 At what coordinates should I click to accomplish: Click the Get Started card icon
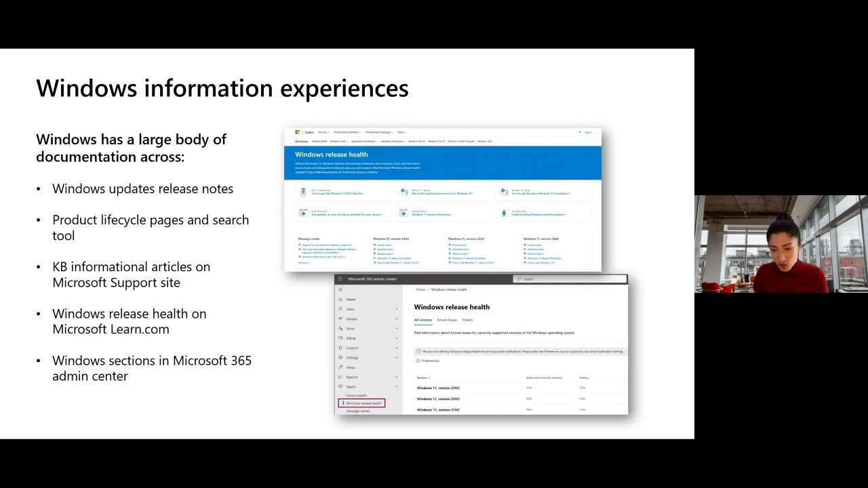click(303, 192)
